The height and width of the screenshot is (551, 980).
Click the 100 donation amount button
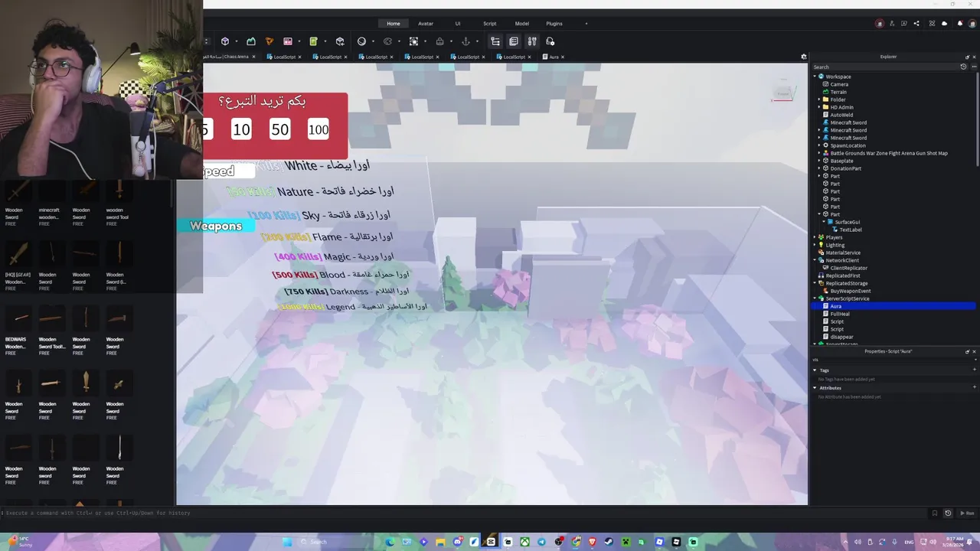[x=318, y=129]
